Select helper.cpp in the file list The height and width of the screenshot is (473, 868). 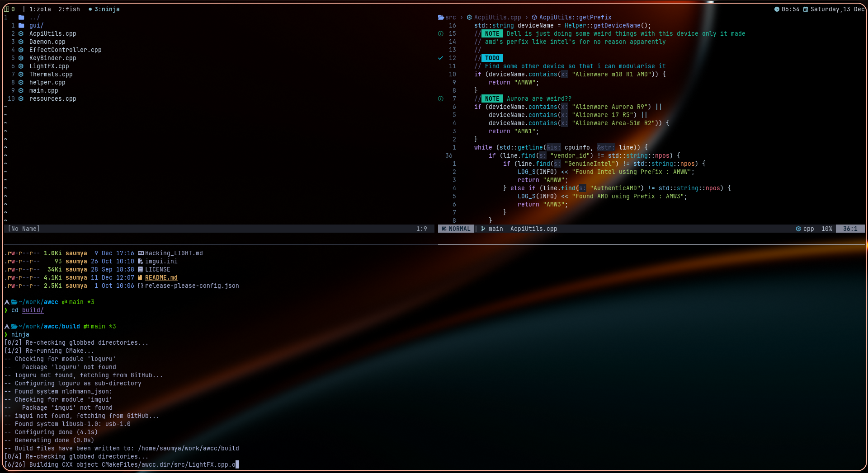(x=47, y=82)
